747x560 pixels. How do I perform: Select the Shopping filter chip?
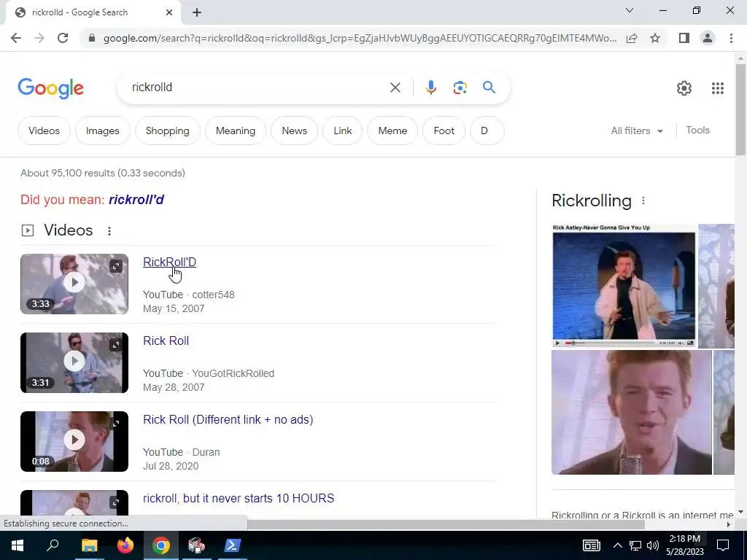pyautogui.click(x=167, y=131)
